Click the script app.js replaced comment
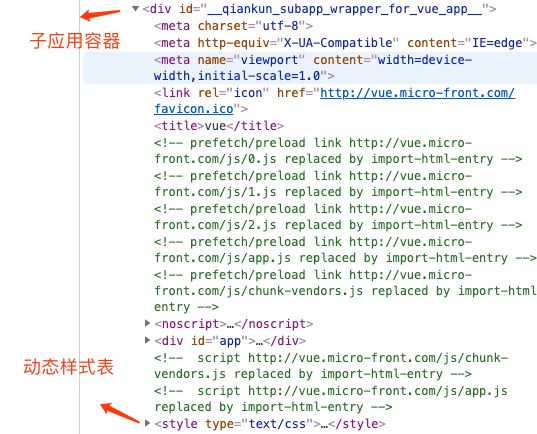Screen dimensions: 537x434 [x=331, y=399]
